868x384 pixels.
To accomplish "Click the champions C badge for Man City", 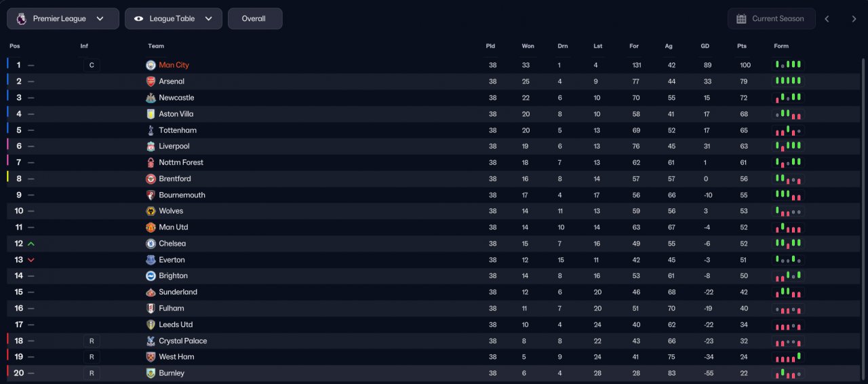I will point(92,65).
